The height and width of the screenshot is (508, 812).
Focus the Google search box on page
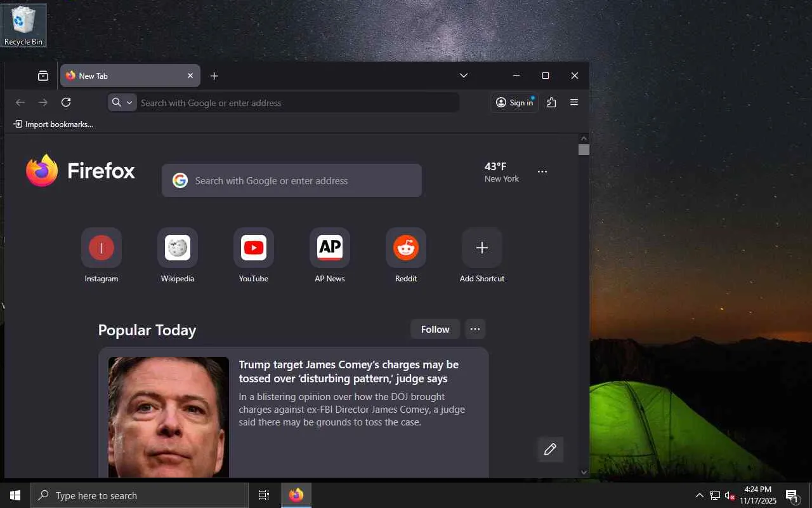coord(292,180)
